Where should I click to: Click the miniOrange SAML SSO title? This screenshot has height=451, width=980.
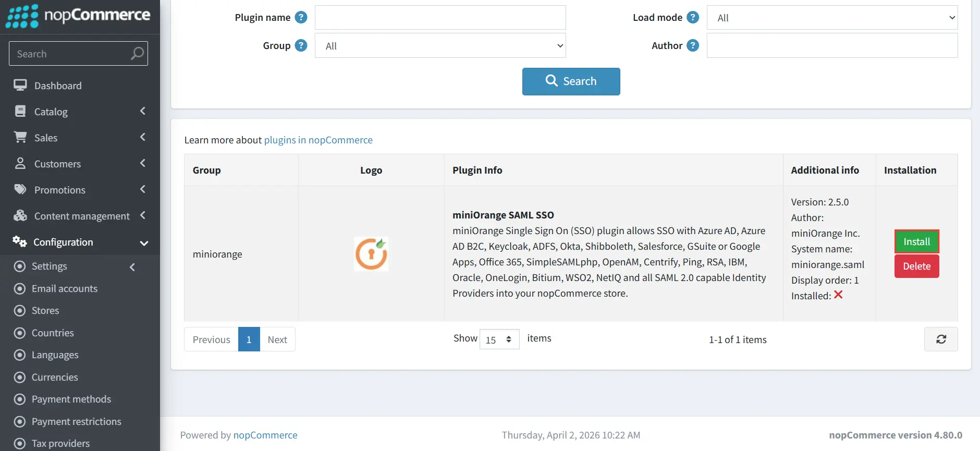503,215
